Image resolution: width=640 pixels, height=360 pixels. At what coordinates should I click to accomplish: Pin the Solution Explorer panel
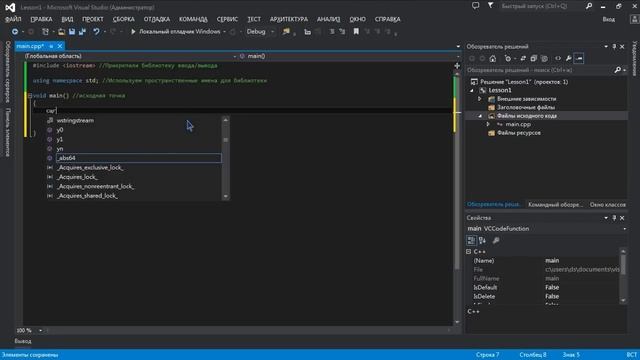click(x=614, y=47)
